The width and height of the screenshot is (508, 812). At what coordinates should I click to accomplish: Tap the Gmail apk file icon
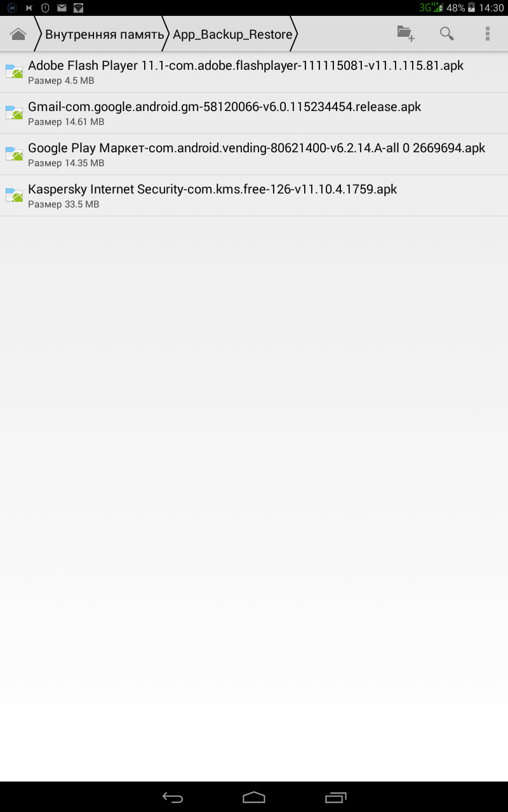coord(14,113)
